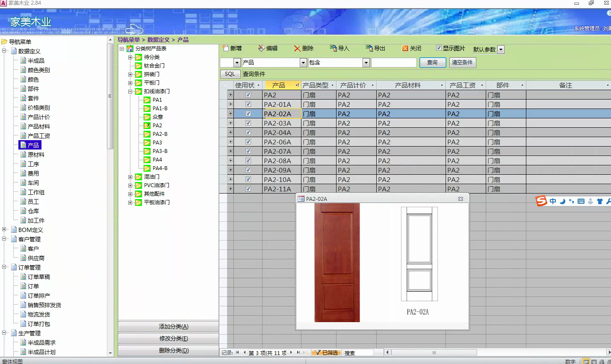Open 产品计价 in navigation menu

(39, 117)
